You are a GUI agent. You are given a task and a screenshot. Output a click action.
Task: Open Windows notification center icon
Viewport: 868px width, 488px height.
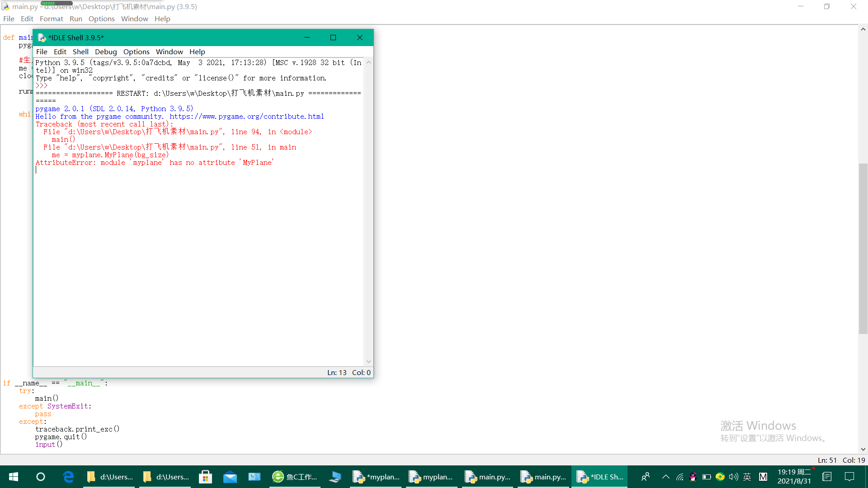pos(849,477)
